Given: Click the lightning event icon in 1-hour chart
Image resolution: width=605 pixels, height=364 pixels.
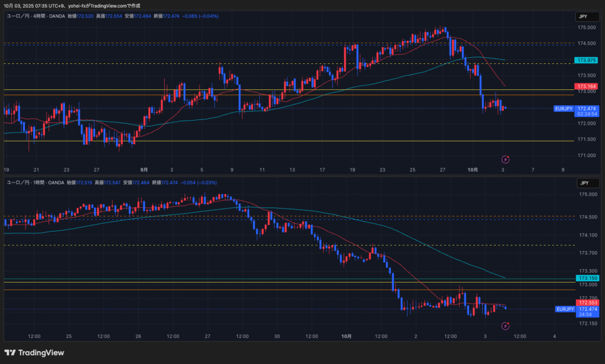Looking at the screenshot, I should [506, 326].
